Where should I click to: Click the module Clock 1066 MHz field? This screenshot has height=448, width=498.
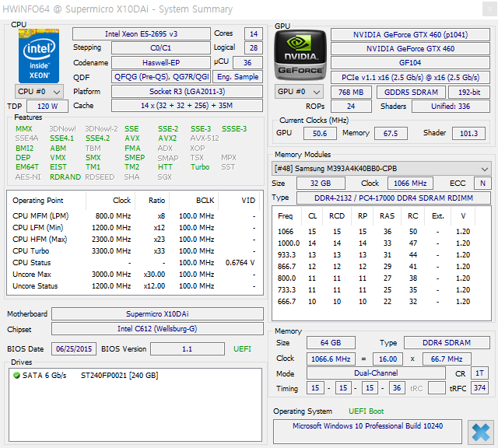[x=410, y=184]
